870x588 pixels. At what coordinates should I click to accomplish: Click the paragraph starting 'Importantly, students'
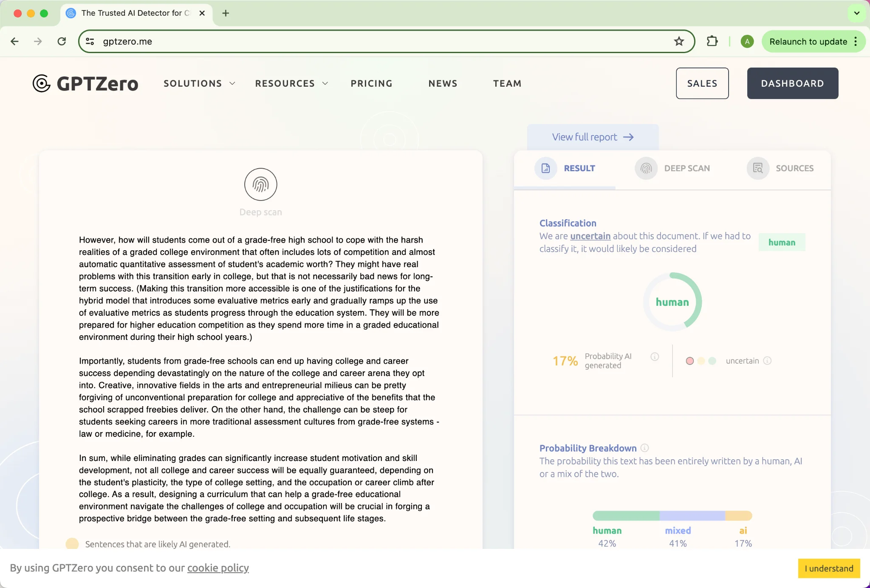pyautogui.click(x=259, y=397)
